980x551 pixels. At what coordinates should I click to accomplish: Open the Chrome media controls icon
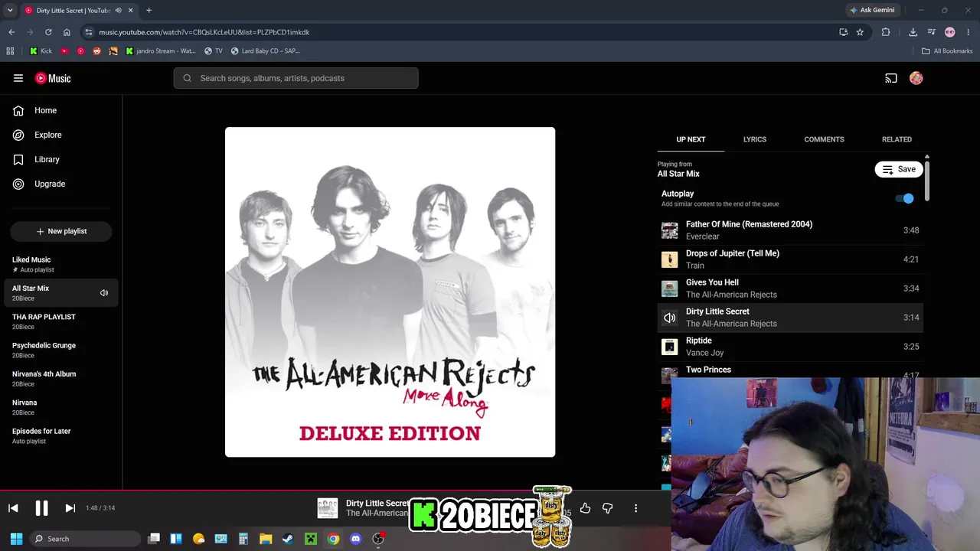click(x=931, y=32)
